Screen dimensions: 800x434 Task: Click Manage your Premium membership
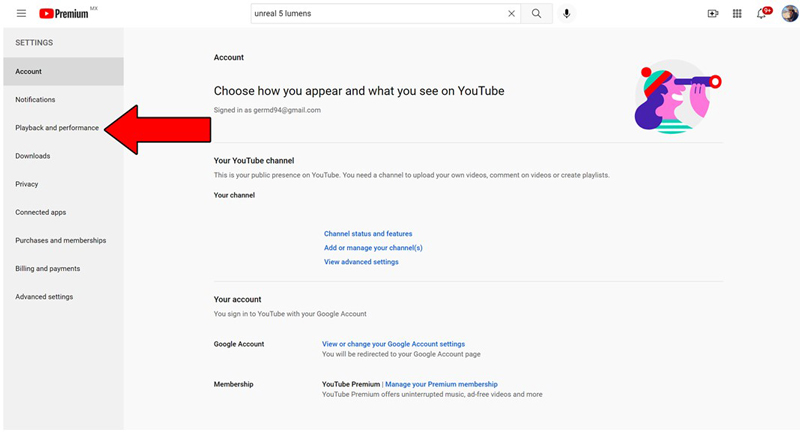coord(441,384)
